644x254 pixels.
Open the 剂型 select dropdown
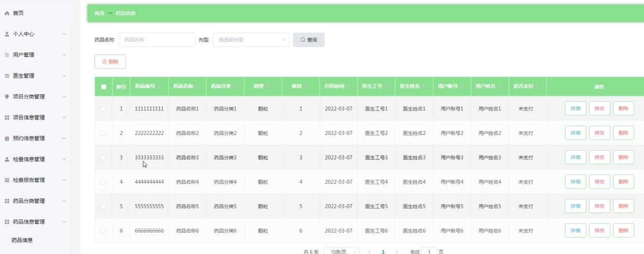[251, 40]
